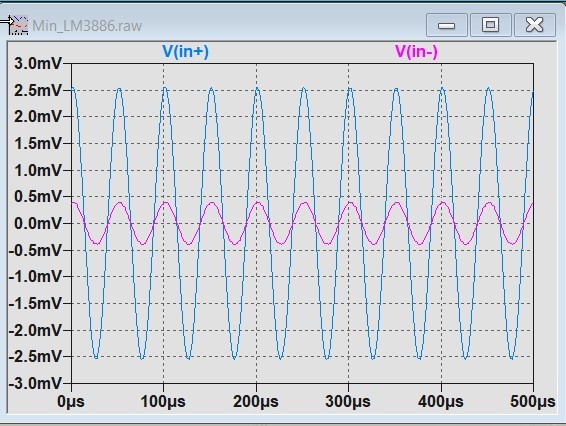Image resolution: width=566 pixels, height=426 pixels.
Task: Maximize the Min_LM3886.raw waveform window
Action: click(491, 25)
